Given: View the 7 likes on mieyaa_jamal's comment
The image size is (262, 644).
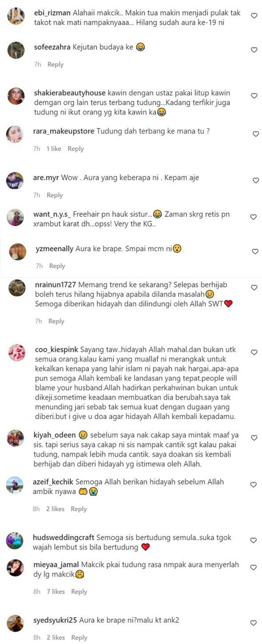Looking at the screenshot, I should coord(56,592).
